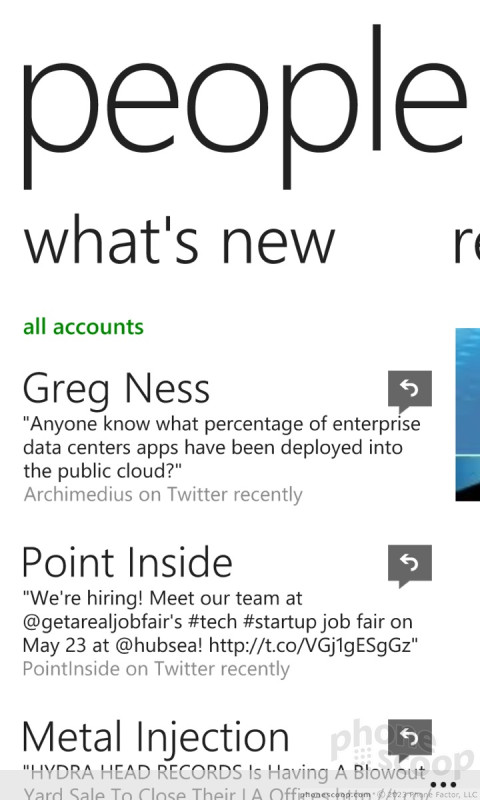The image size is (480, 800).
Task: Open Metal Injection's contact name
Action: (x=156, y=737)
